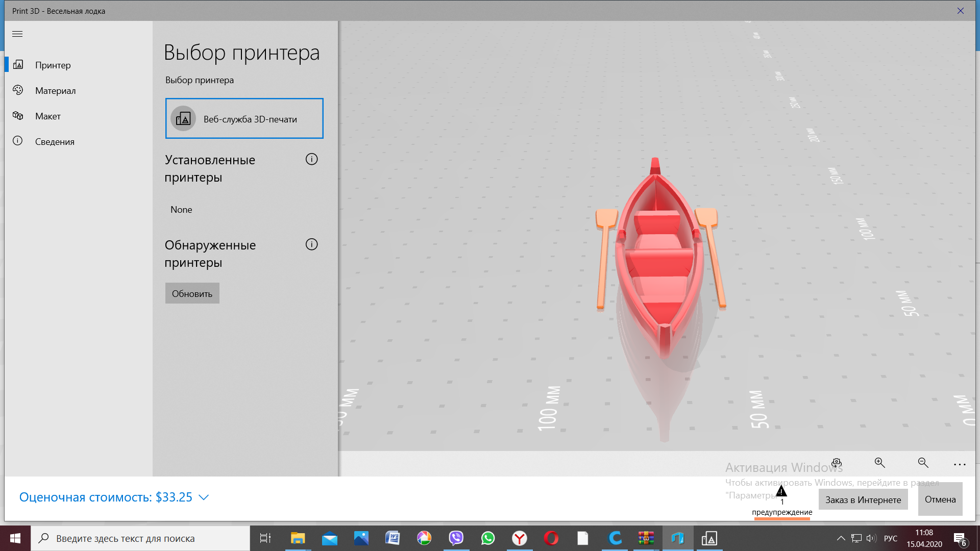The height and width of the screenshot is (551, 980).
Task: Open the Сведения section
Action: pyautogui.click(x=54, y=141)
